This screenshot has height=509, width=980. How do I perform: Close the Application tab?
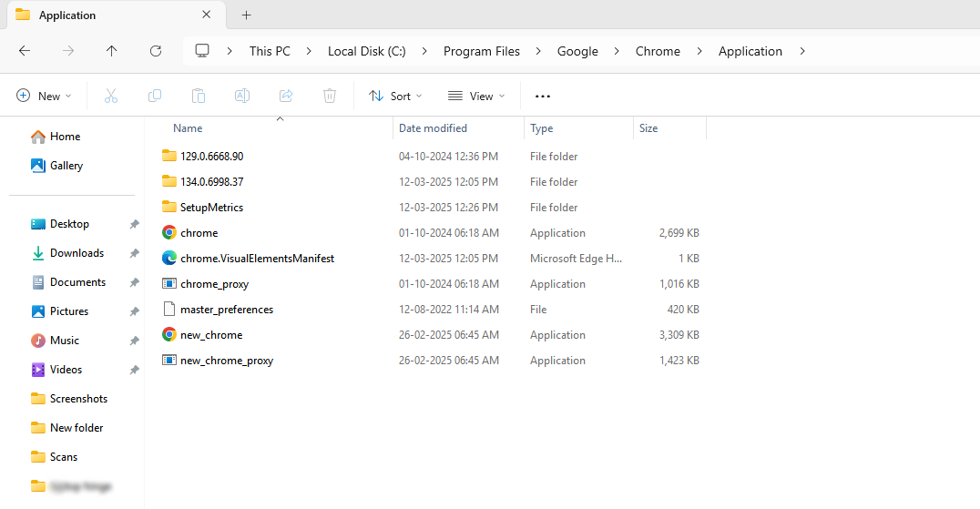tap(206, 15)
